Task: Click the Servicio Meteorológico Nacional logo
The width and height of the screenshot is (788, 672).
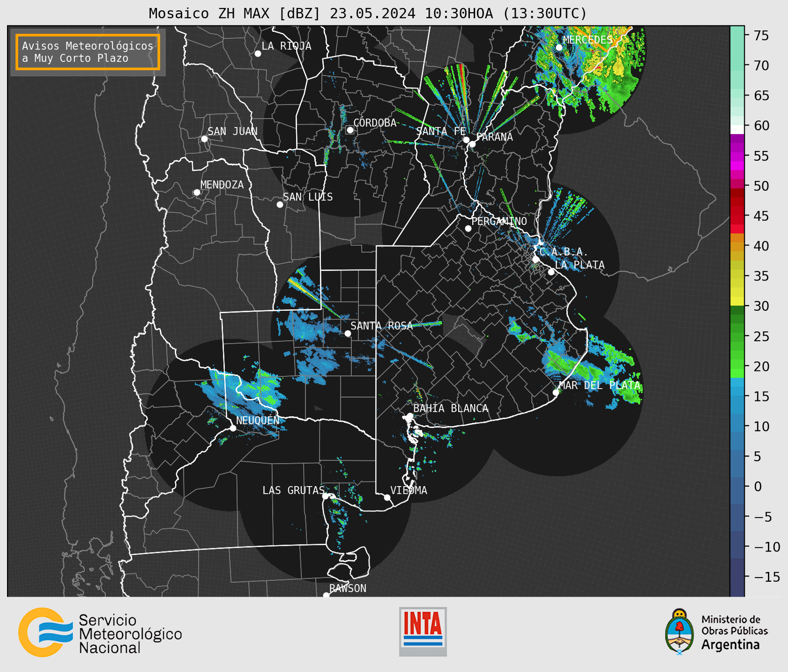Action: pyautogui.click(x=100, y=632)
